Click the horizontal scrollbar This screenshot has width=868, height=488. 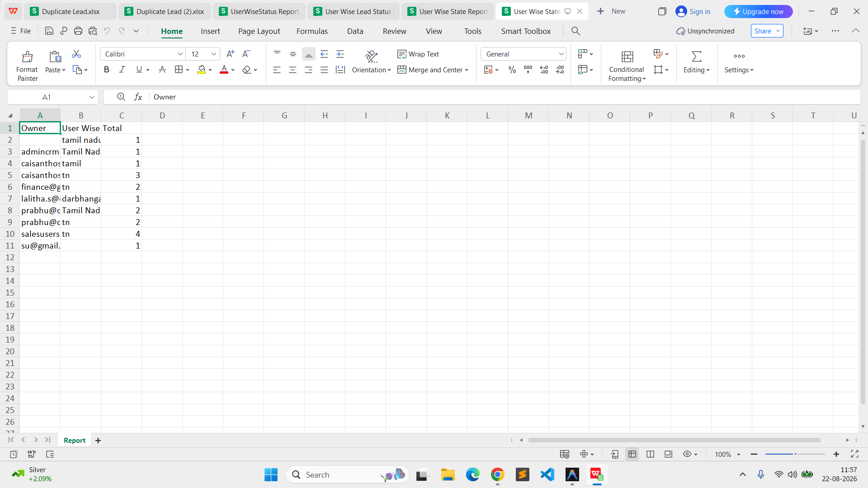[674, 440]
